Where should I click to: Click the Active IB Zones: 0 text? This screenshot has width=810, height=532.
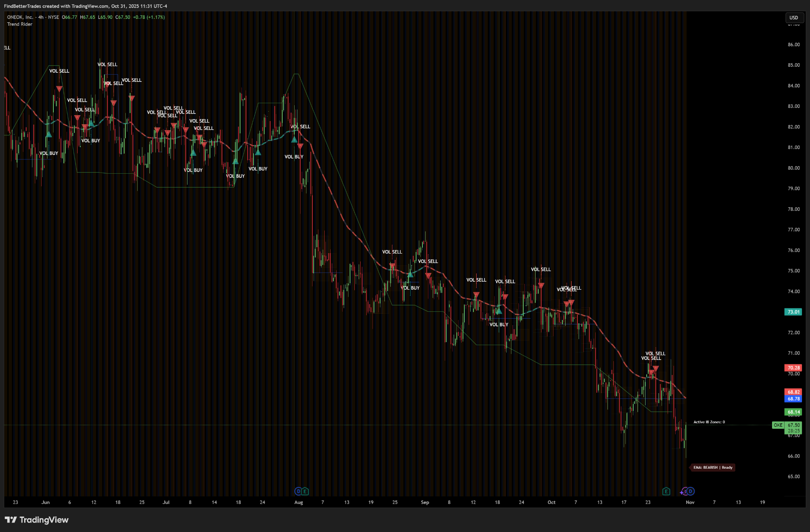(x=709, y=422)
